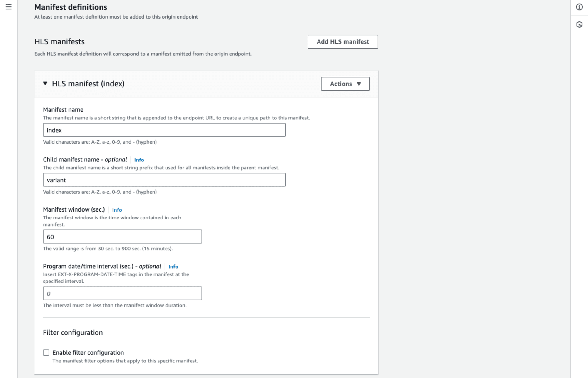This screenshot has width=588, height=378.
Task: Click the Info link next to Program date/time
Action: pyautogui.click(x=173, y=267)
